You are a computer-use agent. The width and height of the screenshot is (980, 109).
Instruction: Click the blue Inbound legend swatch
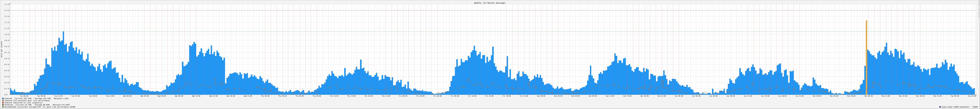click(3, 98)
